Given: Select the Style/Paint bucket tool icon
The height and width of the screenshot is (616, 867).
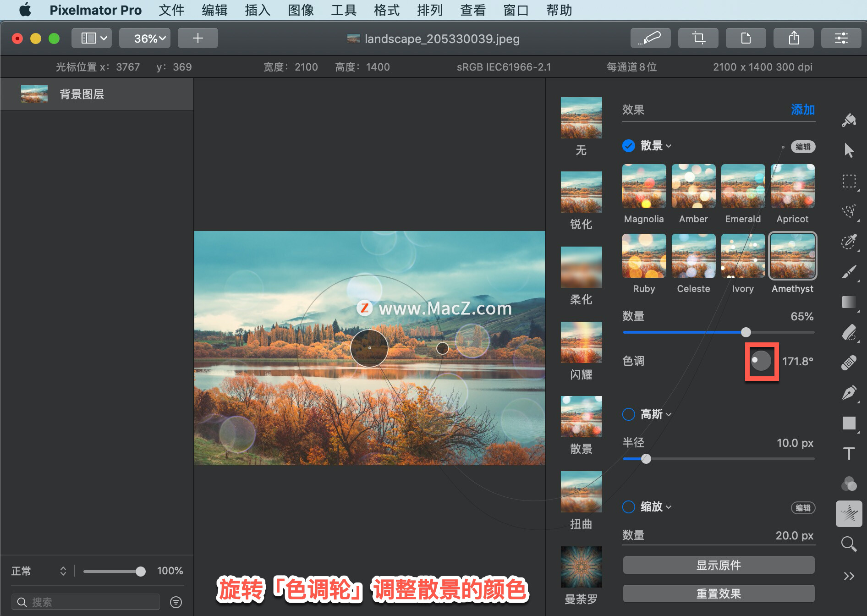Looking at the screenshot, I should tap(849, 120).
